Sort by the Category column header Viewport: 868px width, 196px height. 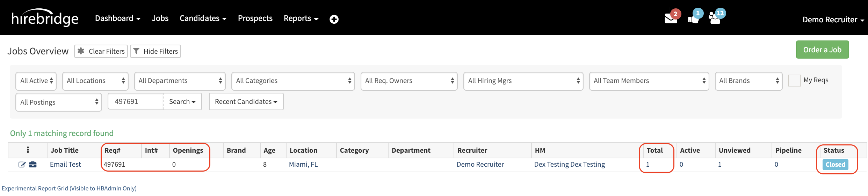point(354,150)
